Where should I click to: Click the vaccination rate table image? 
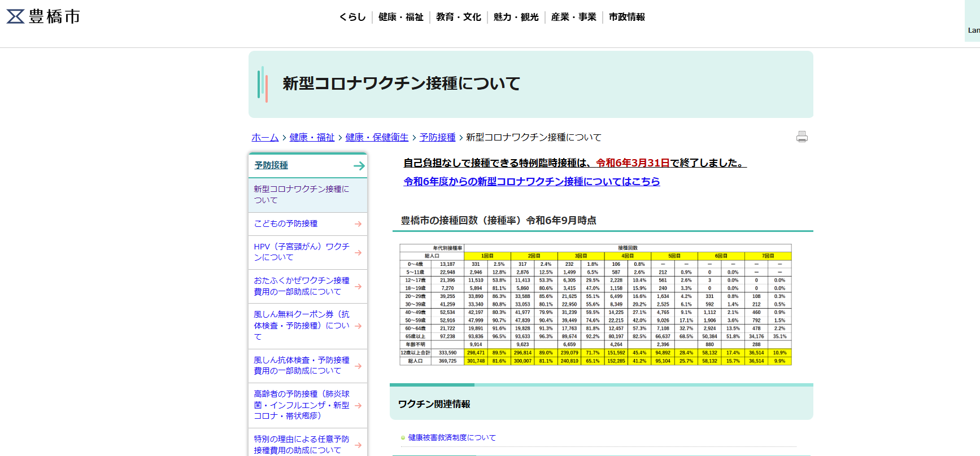coord(595,305)
